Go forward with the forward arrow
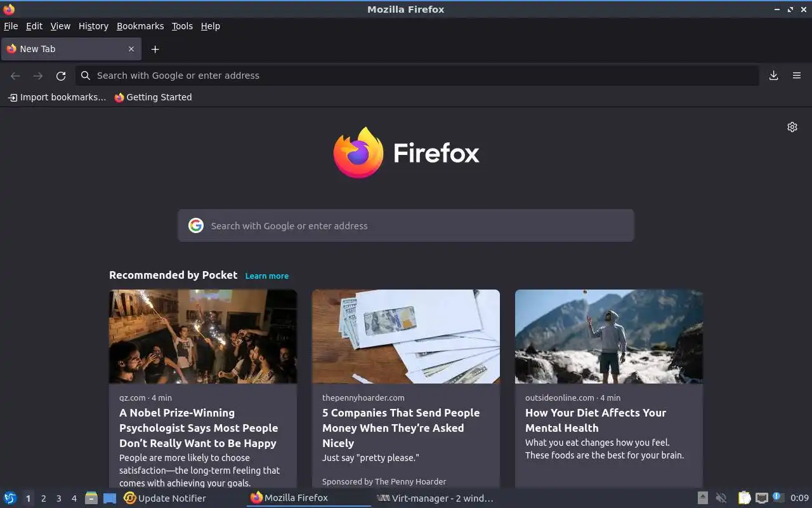This screenshot has height=508, width=812. click(38, 76)
